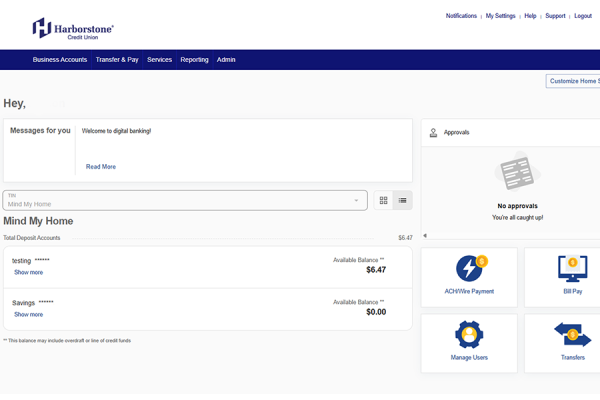Open the Manage Users gear icon
Image resolution: width=600 pixels, height=400 pixels.
pos(469,334)
